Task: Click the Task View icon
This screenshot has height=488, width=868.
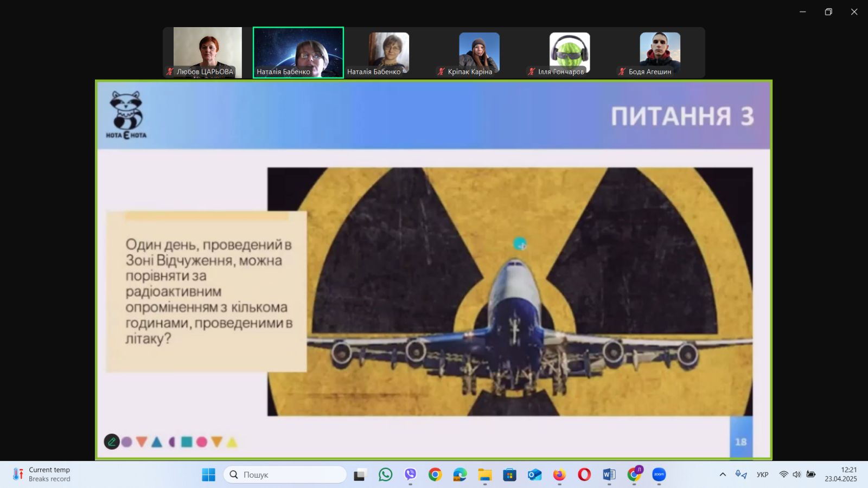Action: pyautogui.click(x=360, y=475)
